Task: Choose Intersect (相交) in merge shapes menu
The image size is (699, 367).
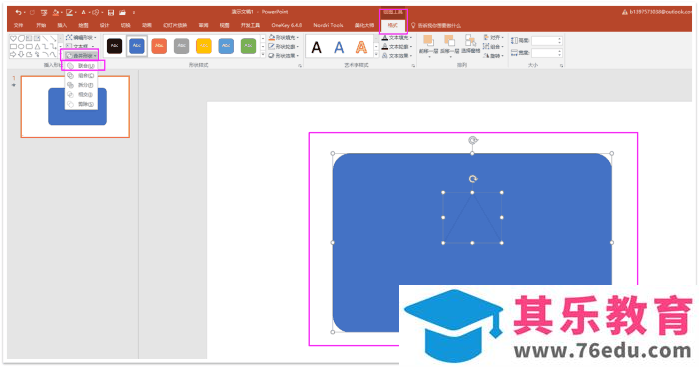Action: [x=81, y=95]
